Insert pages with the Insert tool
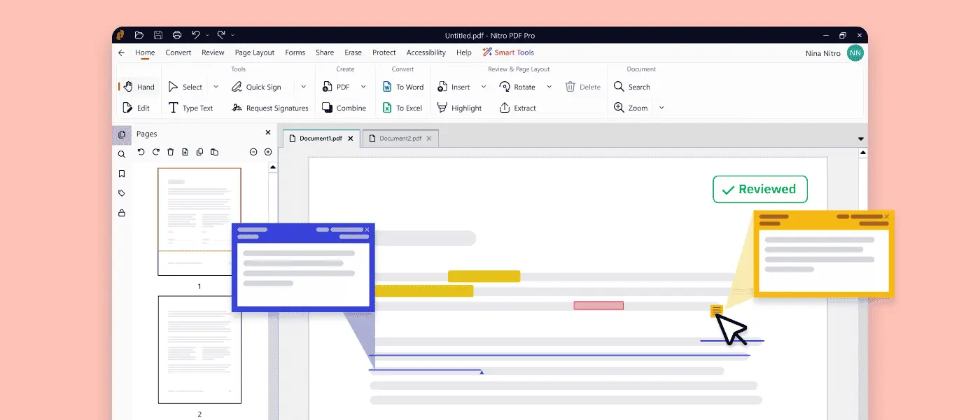 [x=454, y=87]
